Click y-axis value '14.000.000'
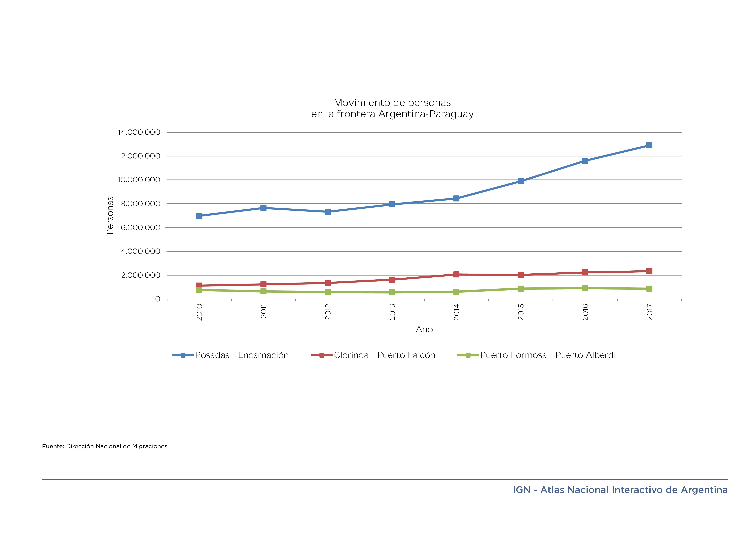 click(x=139, y=132)
